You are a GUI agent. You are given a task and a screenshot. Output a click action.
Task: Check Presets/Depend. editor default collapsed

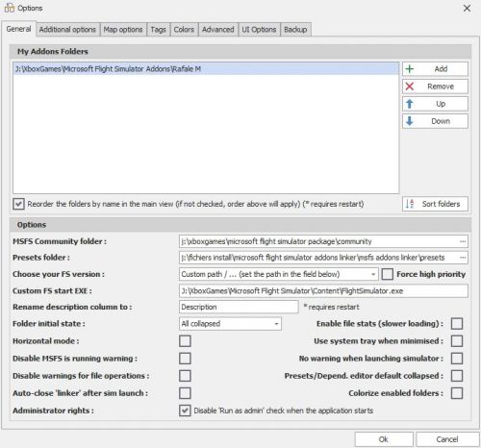pos(457,376)
